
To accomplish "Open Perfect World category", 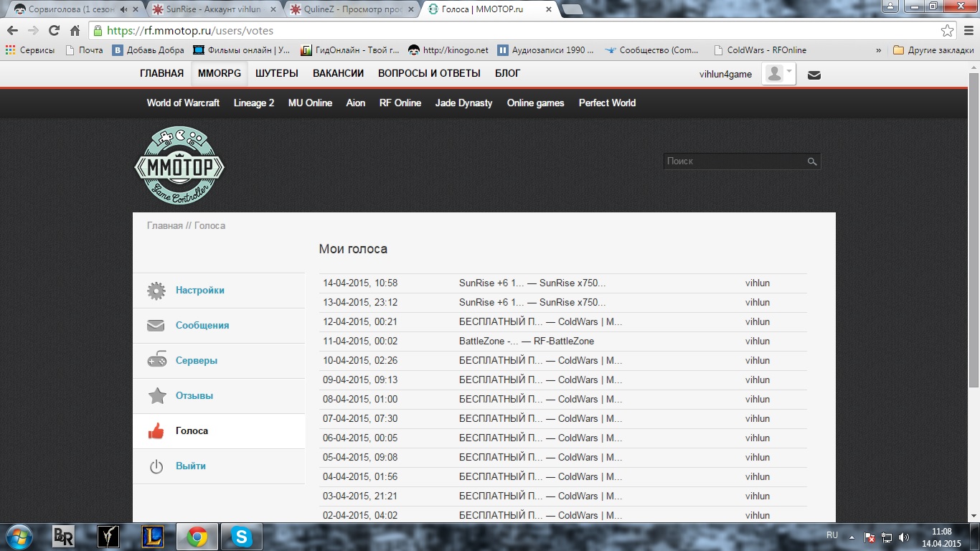I will pyautogui.click(x=607, y=103).
